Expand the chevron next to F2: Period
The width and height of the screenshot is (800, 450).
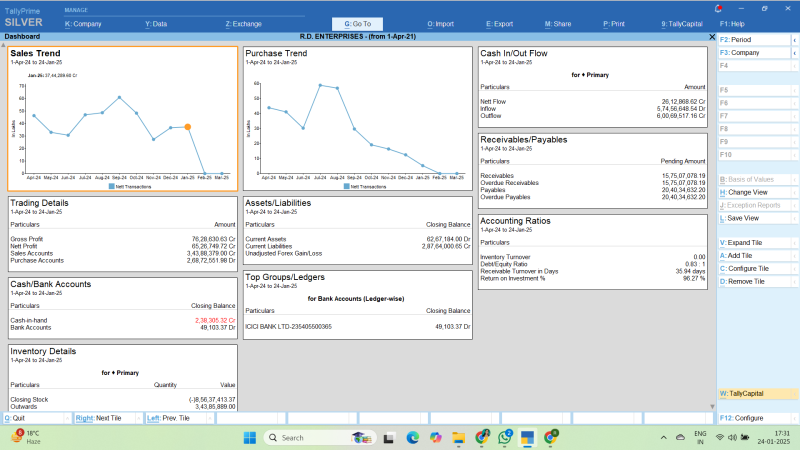tap(794, 40)
